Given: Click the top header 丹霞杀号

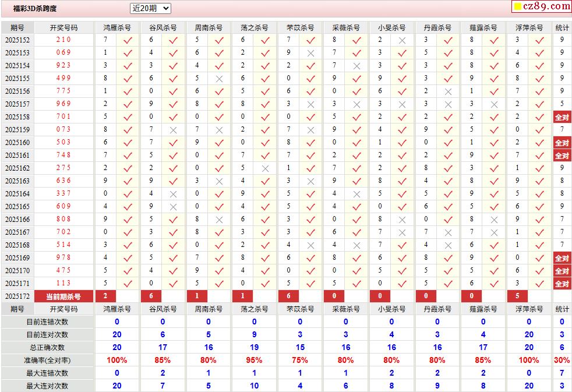Looking at the screenshot, I should click(x=437, y=28).
